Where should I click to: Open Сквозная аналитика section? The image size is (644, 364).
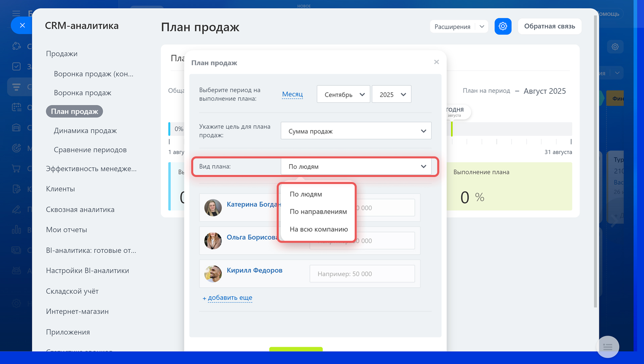pos(80,209)
